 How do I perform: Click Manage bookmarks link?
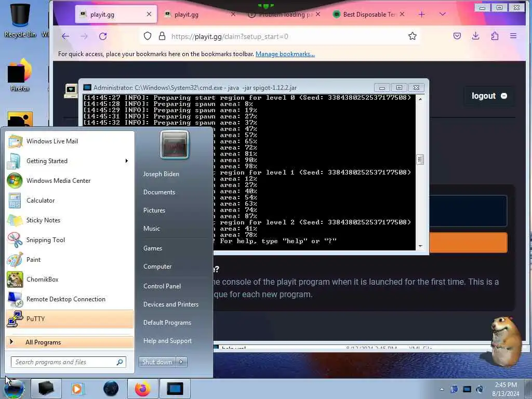(x=285, y=54)
